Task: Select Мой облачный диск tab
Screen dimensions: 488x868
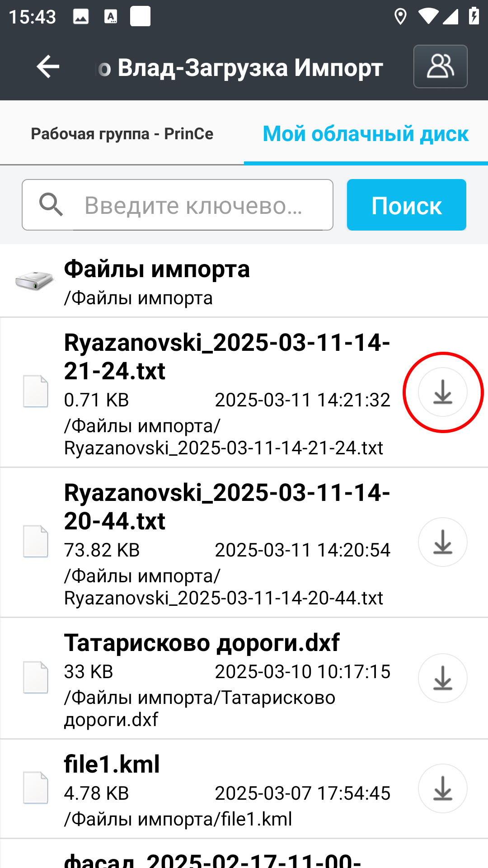Action: coord(366,134)
